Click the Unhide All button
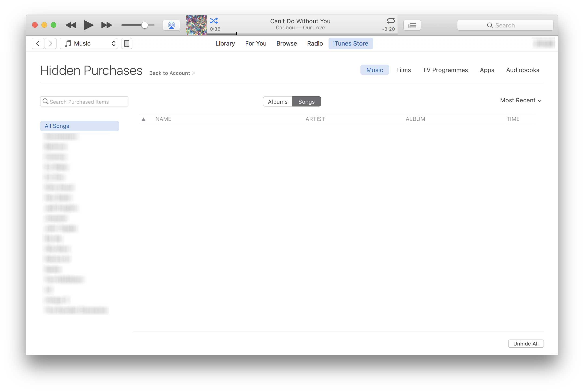 526,344
